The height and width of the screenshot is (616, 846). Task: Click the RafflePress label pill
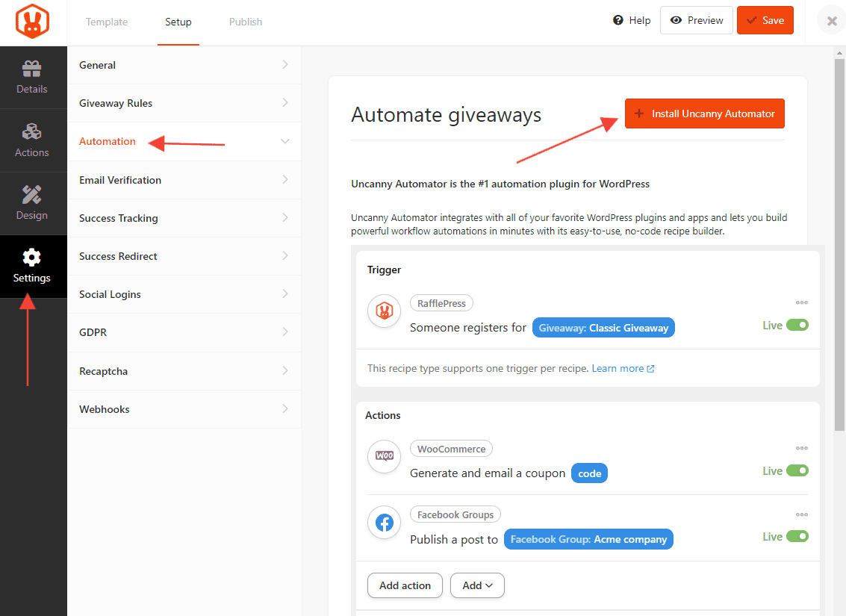pos(441,303)
